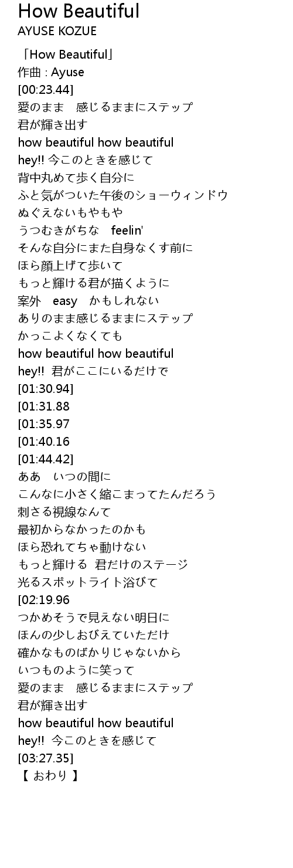
Task: Click the lyric line just below [00:23.44]
Action: click(105, 107)
